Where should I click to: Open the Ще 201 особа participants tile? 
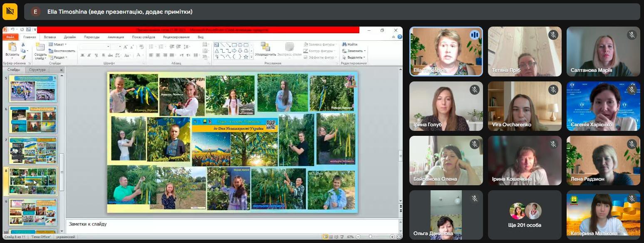pos(524,215)
